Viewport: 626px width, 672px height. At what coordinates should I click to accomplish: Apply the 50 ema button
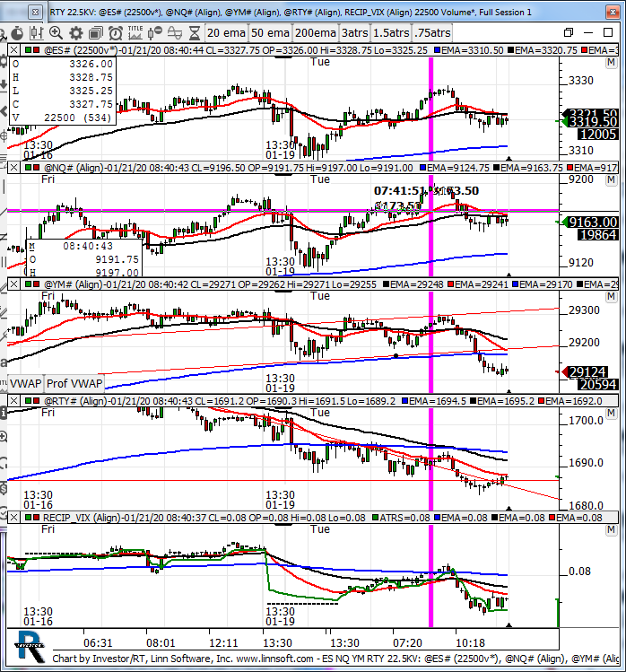[270, 33]
